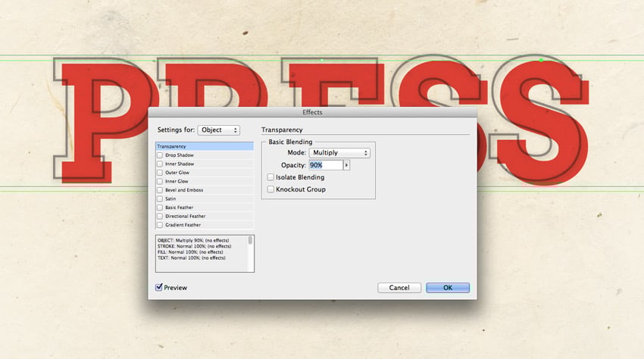Select the Basic Feather row label

tap(179, 208)
